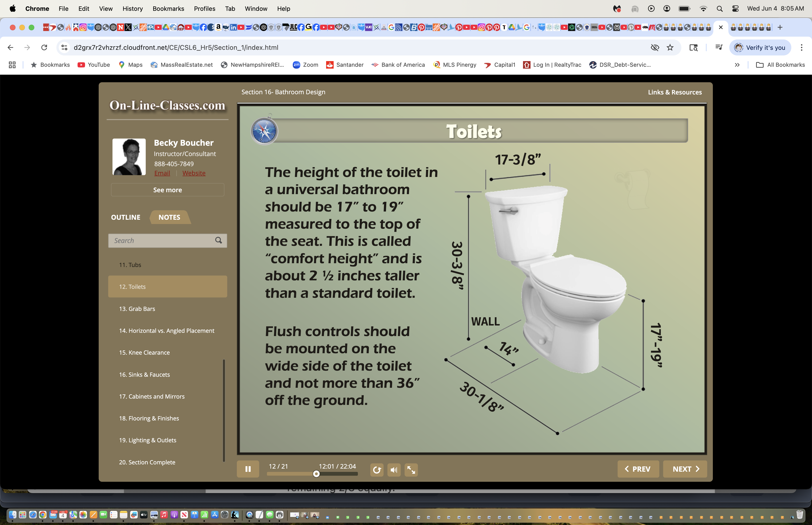This screenshot has width=812, height=525.
Task: Open the instructor's Email link
Action: click(162, 173)
